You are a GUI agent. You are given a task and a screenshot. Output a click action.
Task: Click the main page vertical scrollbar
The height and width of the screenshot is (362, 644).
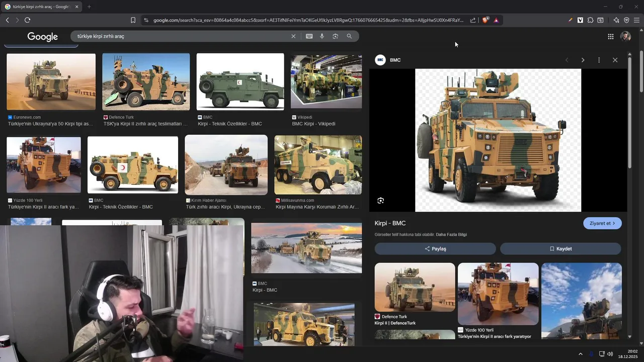[x=641, y=71]
